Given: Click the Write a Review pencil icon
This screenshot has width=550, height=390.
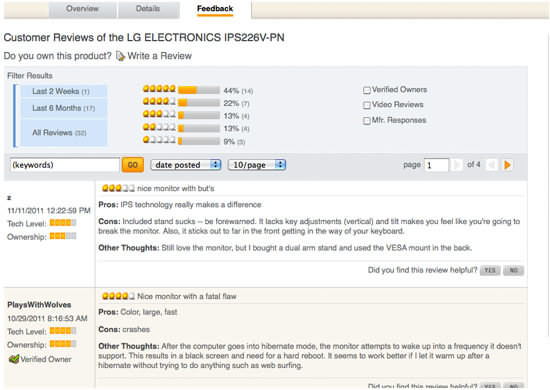Looking at the screenshot, I should point(120,56).
